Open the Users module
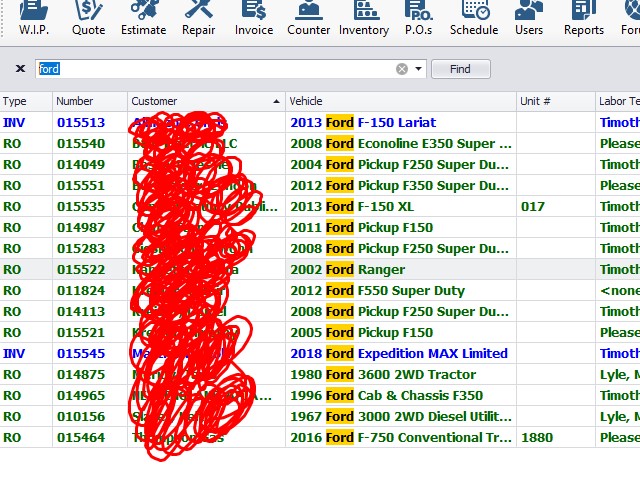 click(529, 18)
